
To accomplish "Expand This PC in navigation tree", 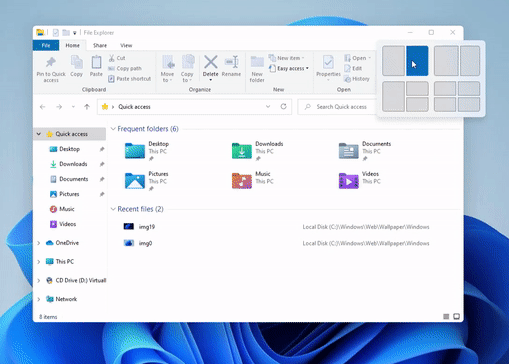I will pyautogui.click(x=39, y=261).
